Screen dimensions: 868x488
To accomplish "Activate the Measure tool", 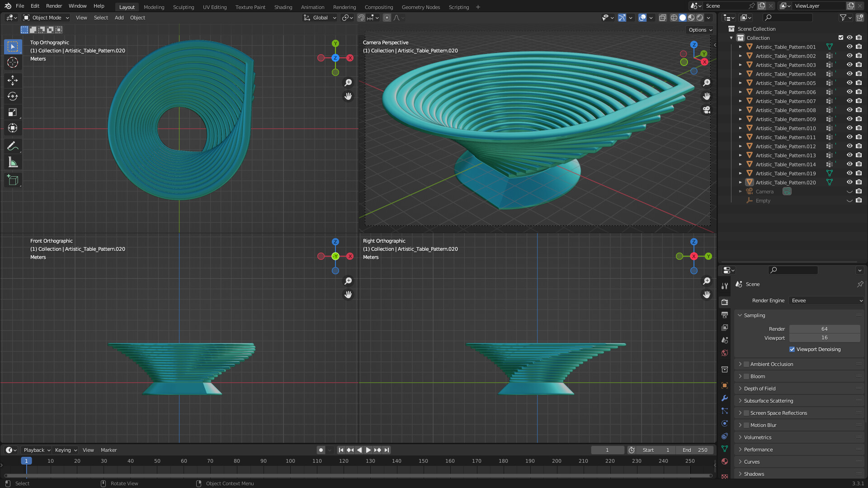I will tap(13, 161).
